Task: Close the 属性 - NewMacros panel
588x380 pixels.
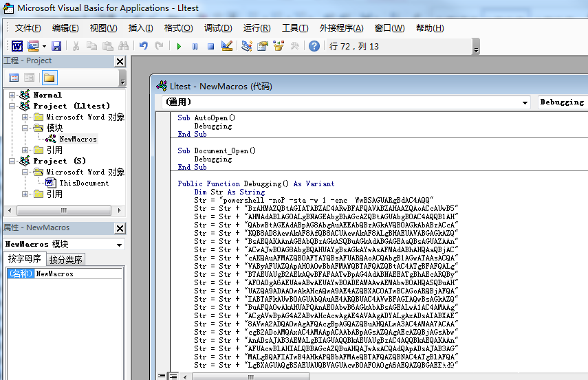Action: [x=120, y=228]
